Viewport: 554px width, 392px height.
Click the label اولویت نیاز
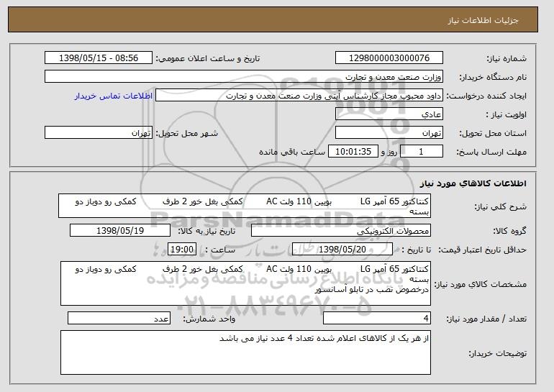pyautogui.click(x=507, y=115)
